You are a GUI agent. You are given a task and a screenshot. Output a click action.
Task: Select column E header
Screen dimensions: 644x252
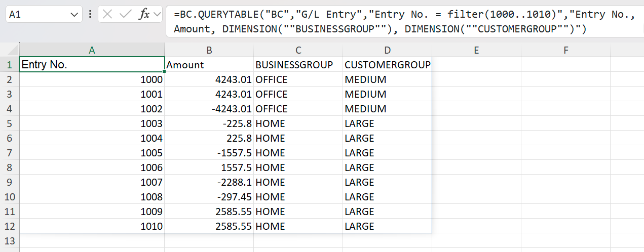pos(477,50)
